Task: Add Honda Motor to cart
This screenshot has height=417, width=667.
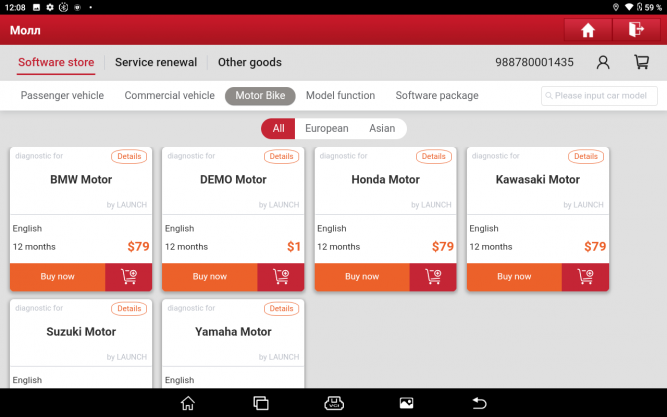Action: 433,277
